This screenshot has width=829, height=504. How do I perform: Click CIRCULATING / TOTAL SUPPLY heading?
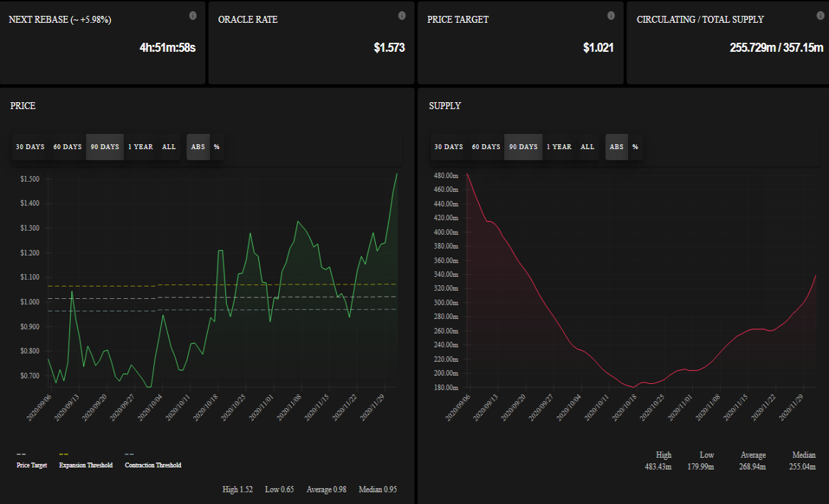701,20
